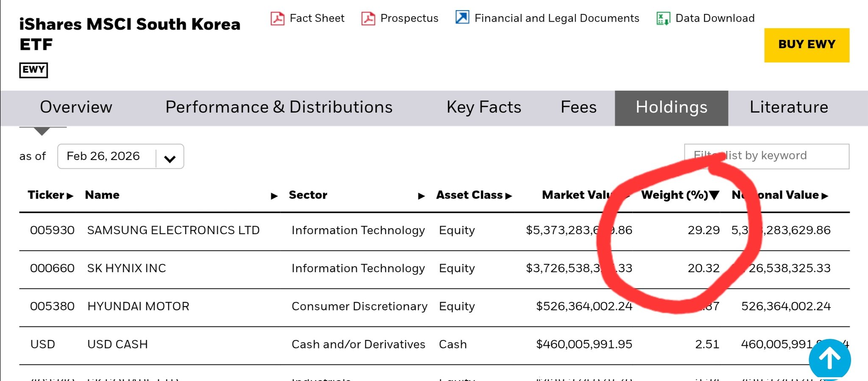Toggle Weight (%) descending sort arrow
The height and width of the screenshot is (381, 868).
714,195
